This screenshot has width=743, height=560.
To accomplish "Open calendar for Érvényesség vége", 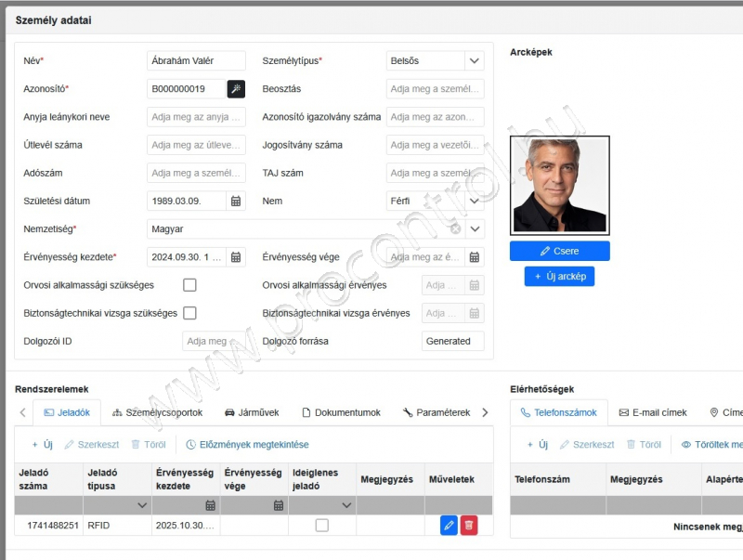I will (475, 257).
